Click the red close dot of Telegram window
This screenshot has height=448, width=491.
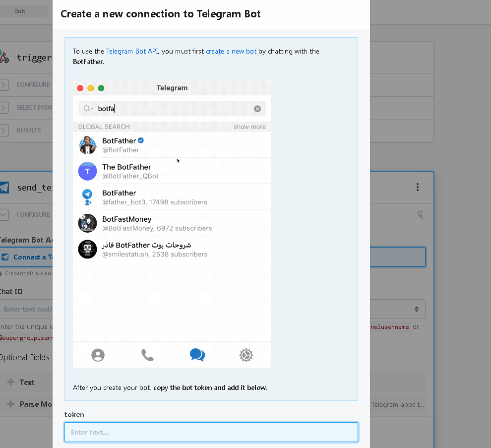80,88
